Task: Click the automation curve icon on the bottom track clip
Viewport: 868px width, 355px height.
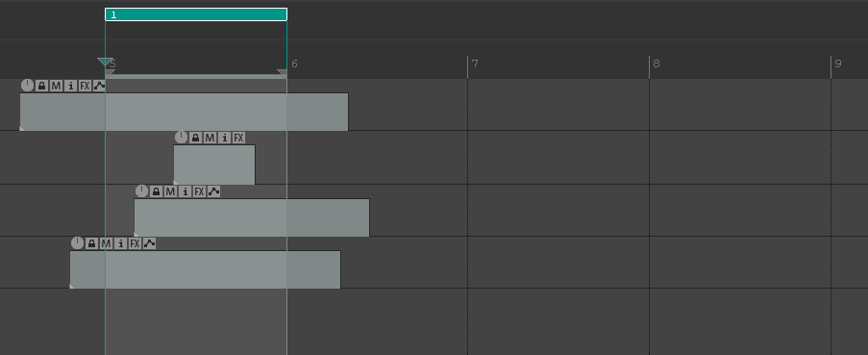Action: pyautogui.click(x=149, y=243)
